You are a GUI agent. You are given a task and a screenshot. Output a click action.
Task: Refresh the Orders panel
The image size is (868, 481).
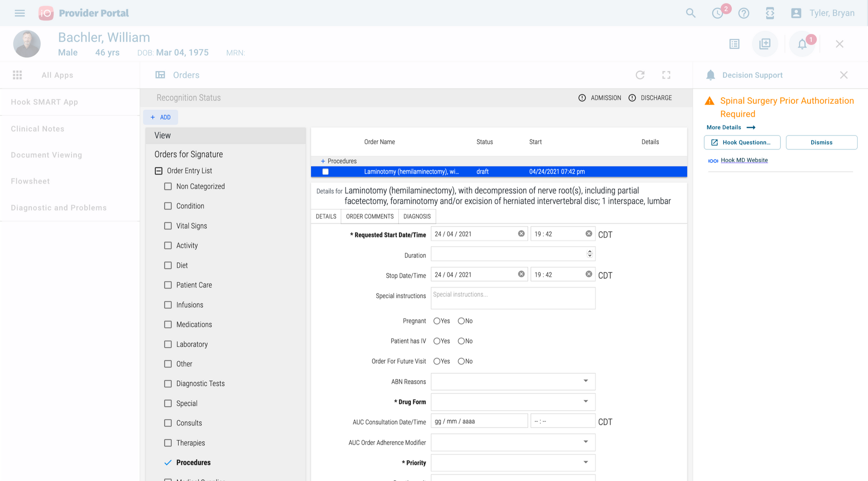(640, 75)
